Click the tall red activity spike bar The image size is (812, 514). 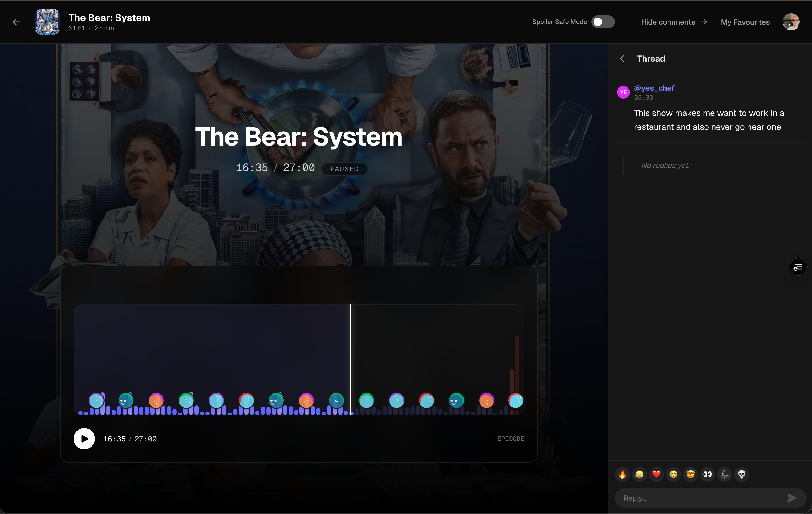(517, 364)
